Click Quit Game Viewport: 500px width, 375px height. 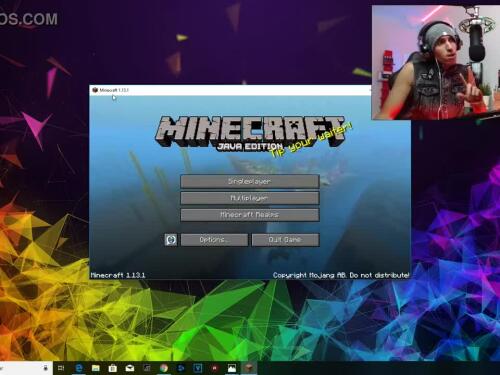(x=285, y=240)
